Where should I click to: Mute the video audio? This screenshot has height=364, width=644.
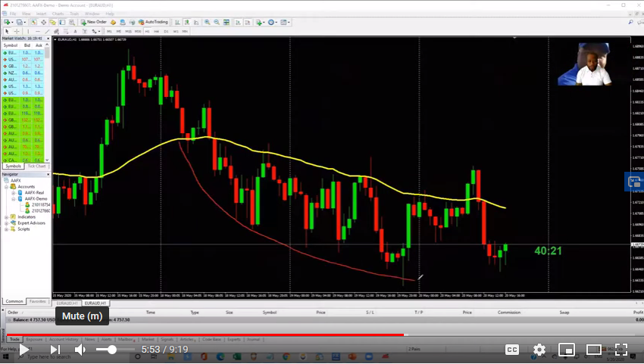(80, 350)
